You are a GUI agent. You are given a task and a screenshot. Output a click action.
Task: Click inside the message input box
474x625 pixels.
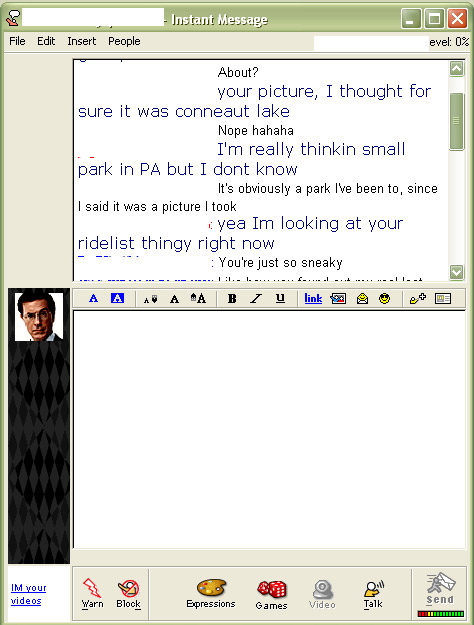269,430
